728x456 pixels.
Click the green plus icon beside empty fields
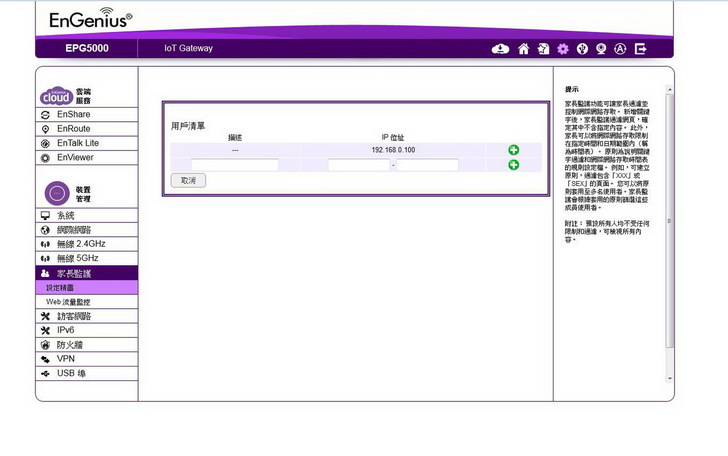point(514,165)
